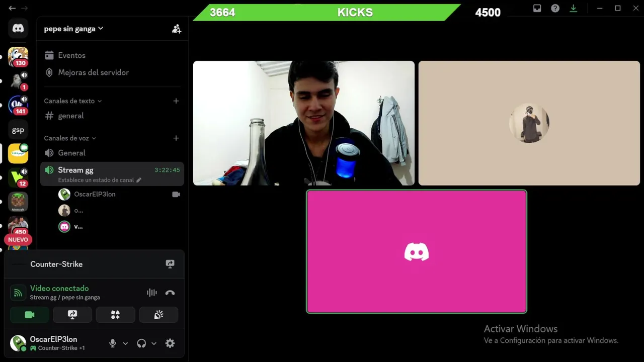
Task: Click the green download update icon
Action: 573,8
